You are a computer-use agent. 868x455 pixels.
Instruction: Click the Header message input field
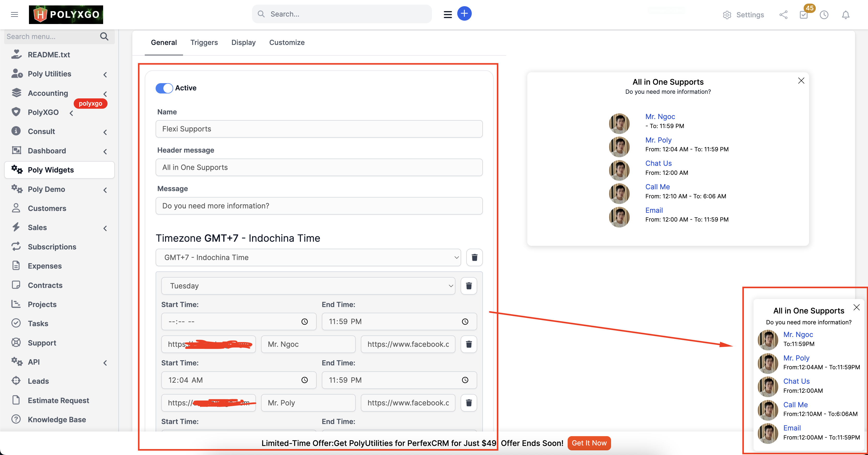319,167
